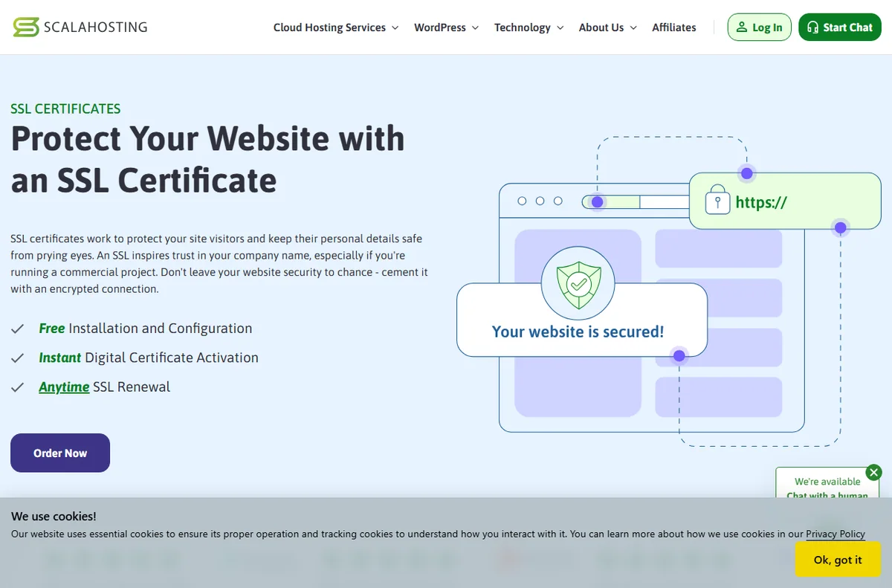This screenshot has height=588, width=892.
Task: Click the SCALAHOSTING brand name text
Action: pyautogui.click(x=95, y=28)
